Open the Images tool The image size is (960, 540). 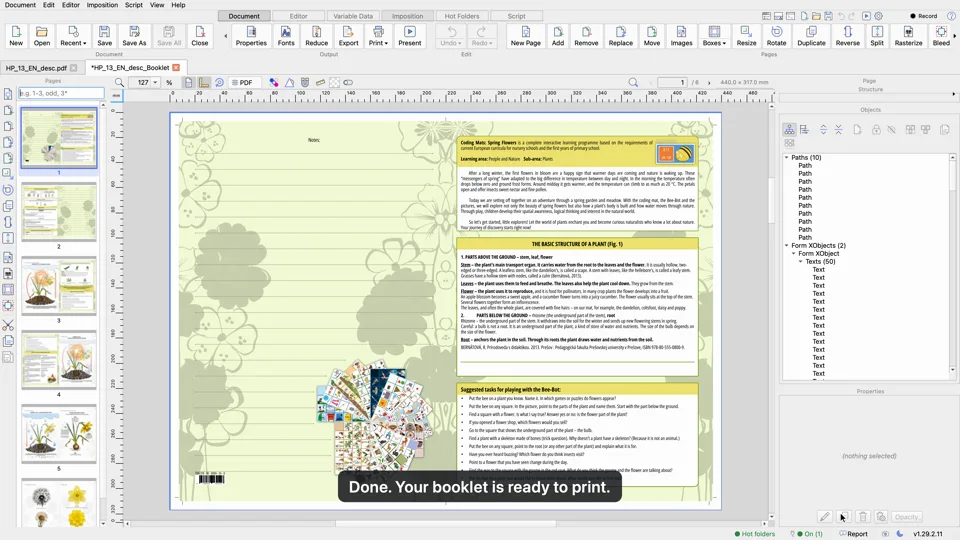[681, 36]
